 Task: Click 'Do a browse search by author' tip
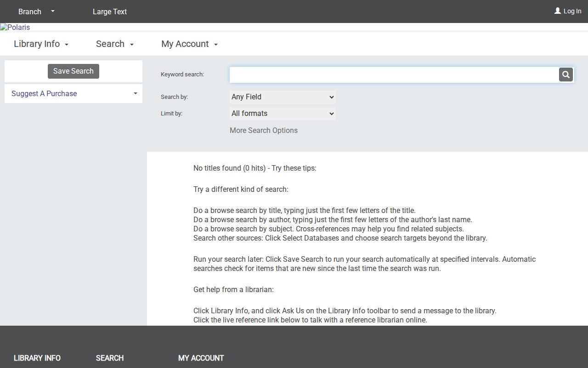coord(333,219)
